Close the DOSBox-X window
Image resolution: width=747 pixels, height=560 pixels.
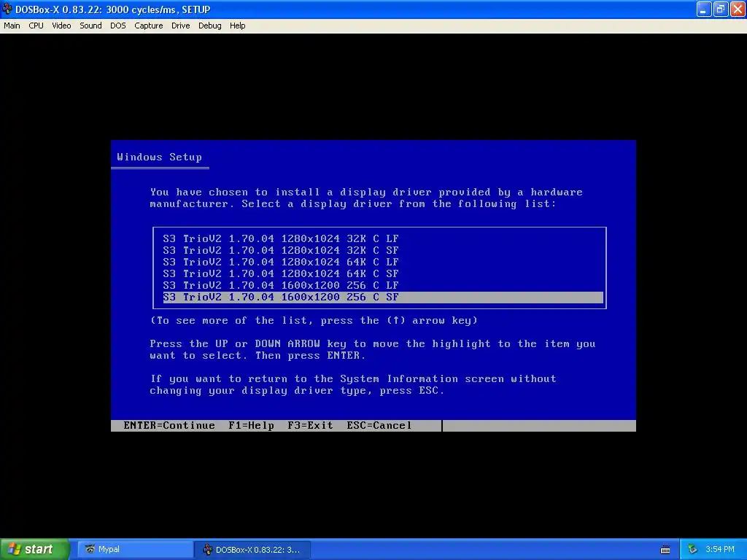738,9
